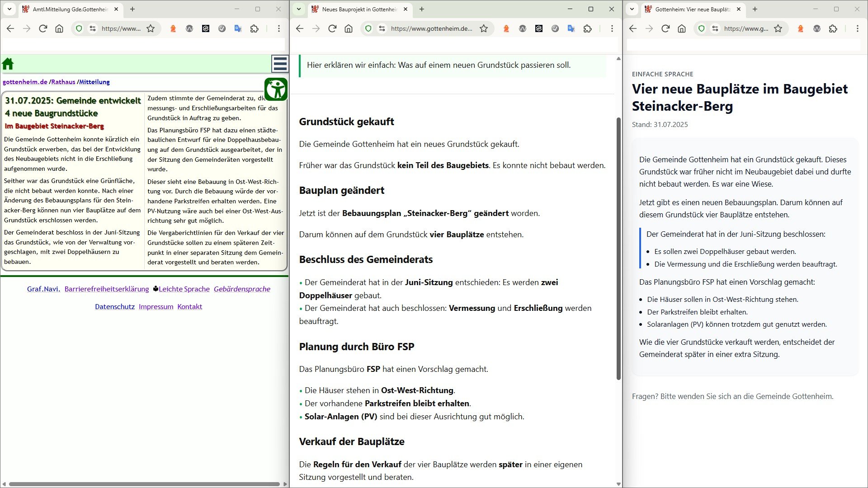Bookmark page with star in middle window
The image size is (868, 488).
(484, 28)
